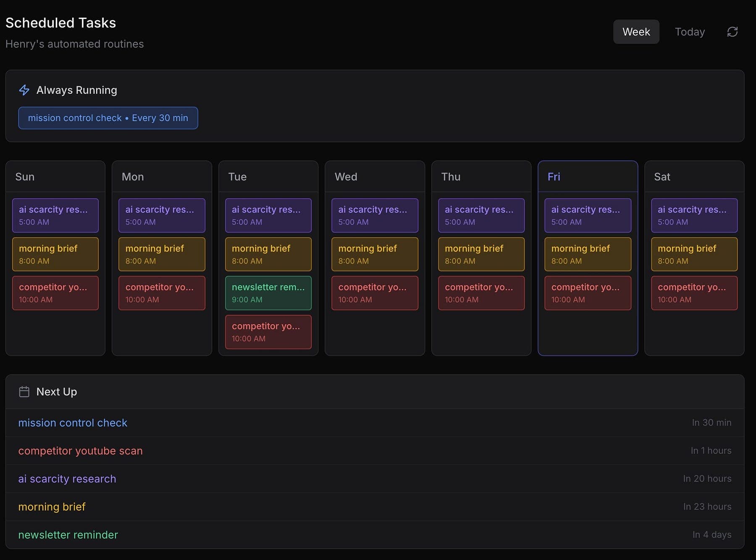Open Friday's morning brief task
Image resolution: width=756 pixels, height=560 pixels.
(587, 254)
